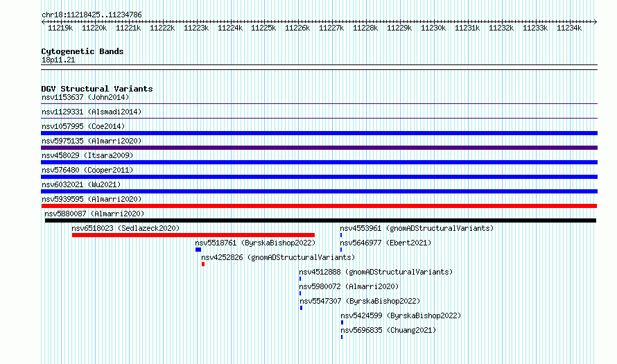Click the DGV Structural Variants track title
Screen dimensions: 617x364
coord(97,89)
